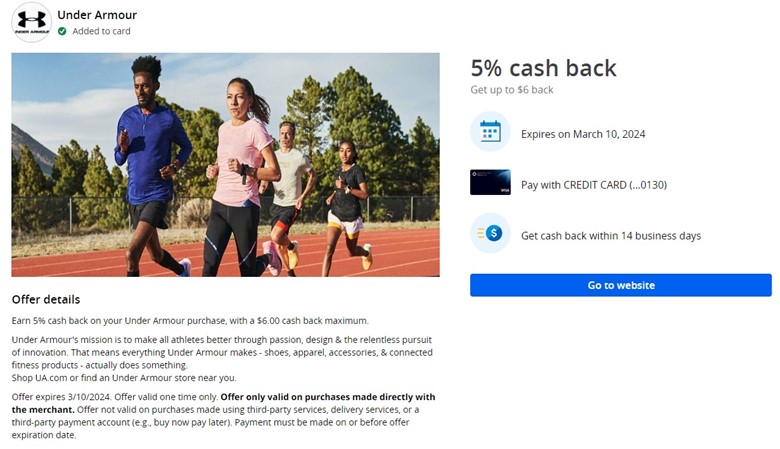The image size is (780, 449).
Task: Click the bold offer validity statement
Action: click(223, 403)
